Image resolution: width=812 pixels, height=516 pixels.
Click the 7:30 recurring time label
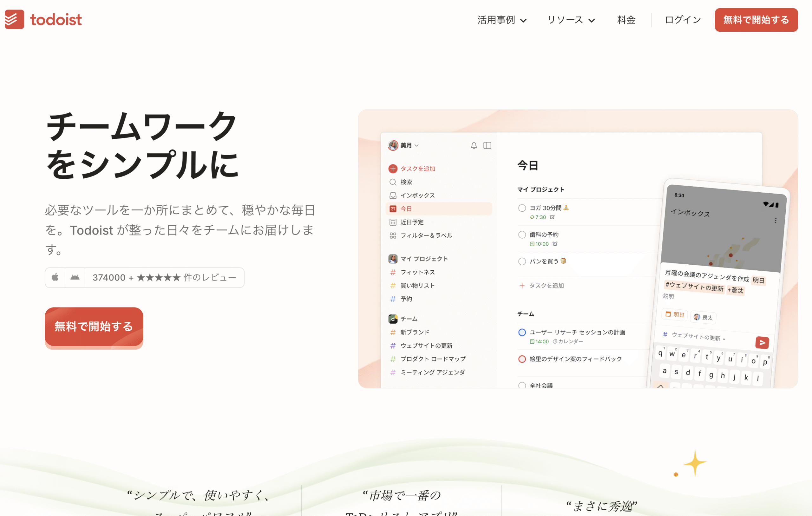pyautogui.click(x=538, y=217)
